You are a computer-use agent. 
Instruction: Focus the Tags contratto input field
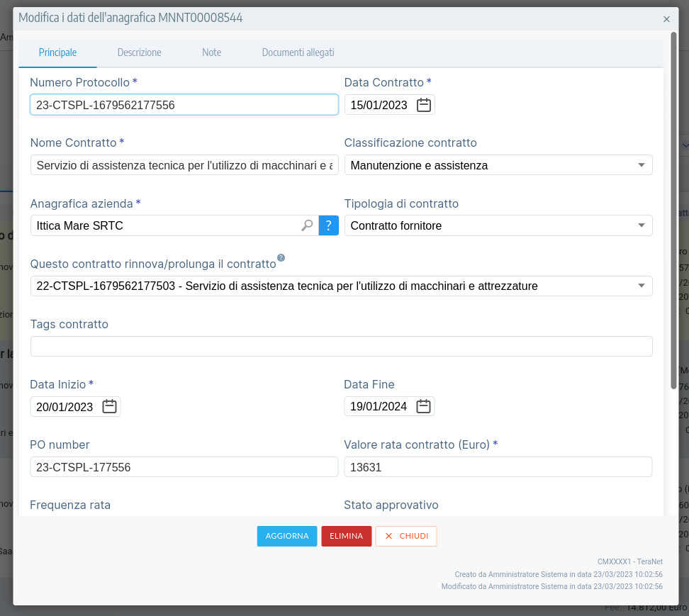(341, 346)
